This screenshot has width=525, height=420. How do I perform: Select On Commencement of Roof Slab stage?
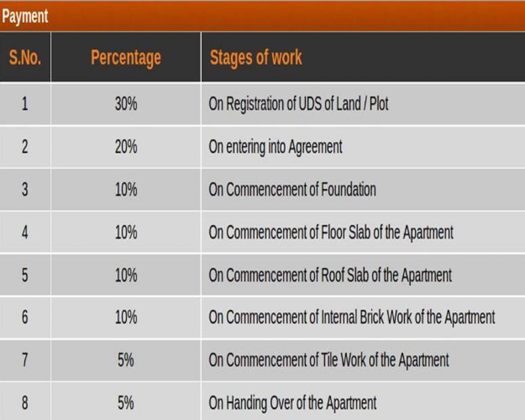tap(330, 275)
